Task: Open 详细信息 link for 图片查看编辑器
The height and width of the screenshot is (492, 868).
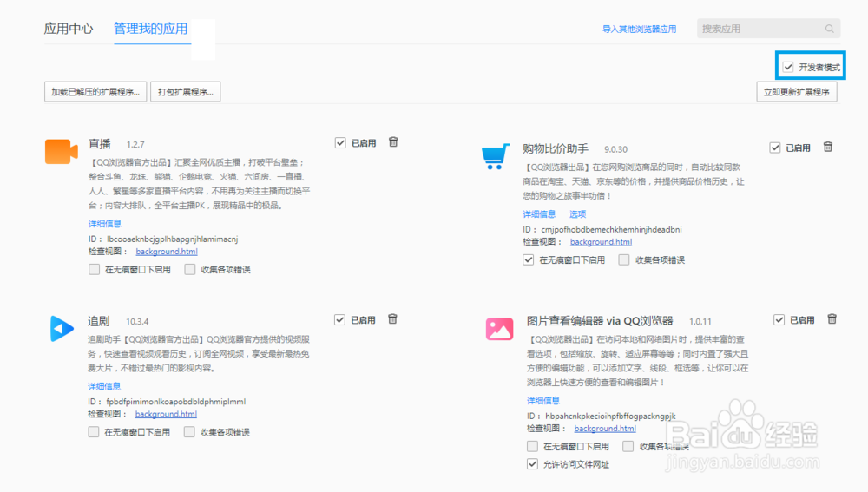Action: 543,401
